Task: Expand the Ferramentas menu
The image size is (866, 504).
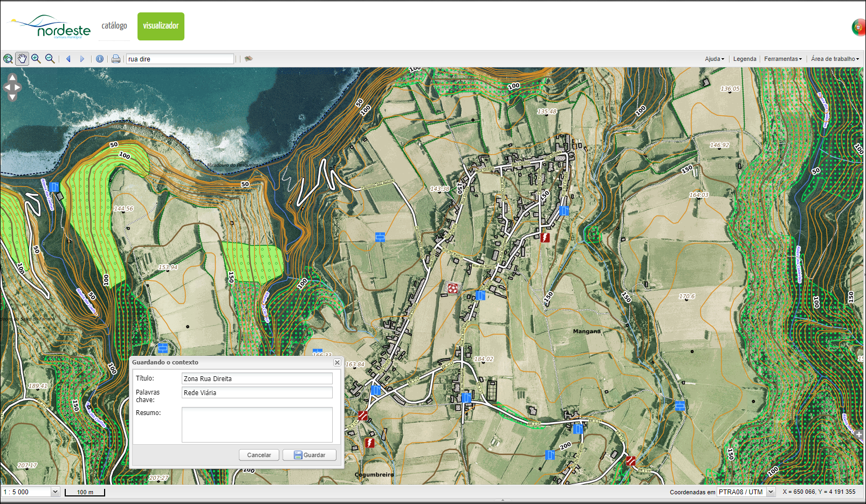Action: (782, 59)
